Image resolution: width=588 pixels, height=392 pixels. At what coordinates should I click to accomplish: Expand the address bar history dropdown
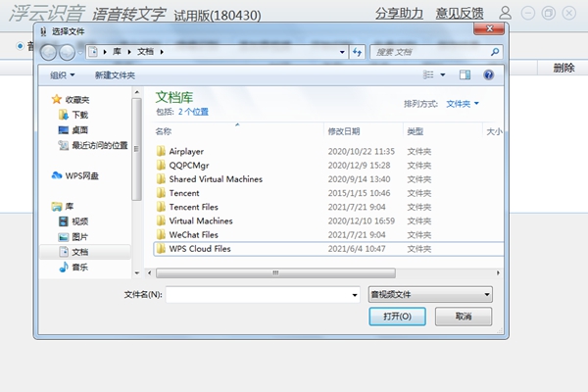(342, 52)
